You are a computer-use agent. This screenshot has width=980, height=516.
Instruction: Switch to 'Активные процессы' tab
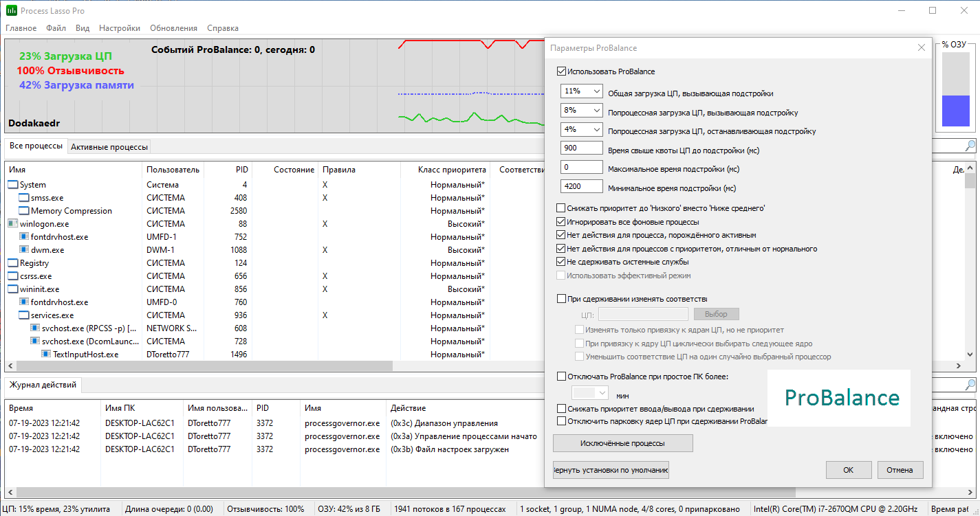click(x=109, y=147)
